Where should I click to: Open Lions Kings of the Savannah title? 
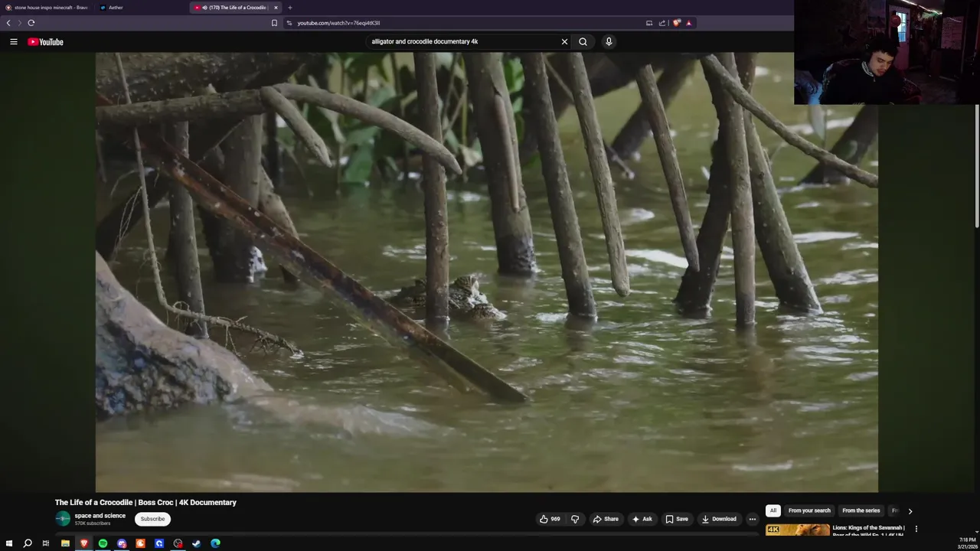click(x=868, y=530)
